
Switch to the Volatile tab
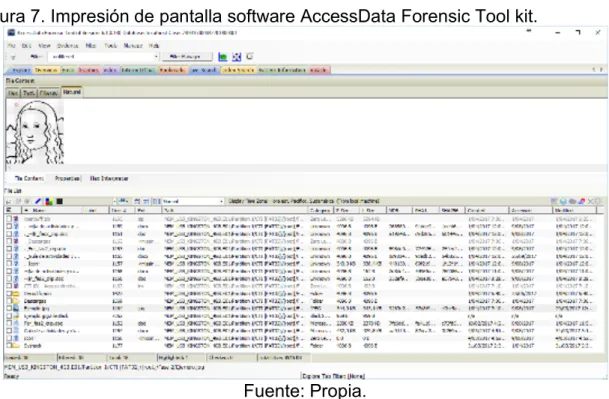point(318,70)
